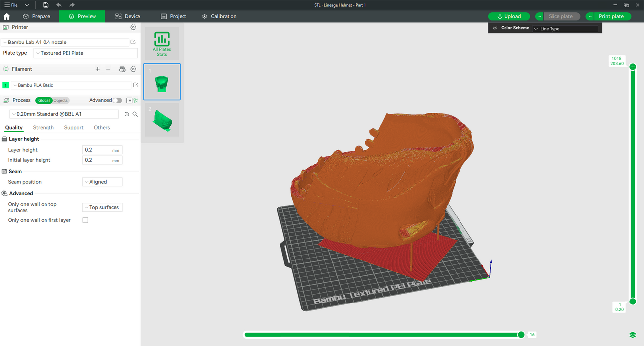Add a filament with the plus icon
The height and width of the screenshot is (346, 644).
(x=98, y=69)
